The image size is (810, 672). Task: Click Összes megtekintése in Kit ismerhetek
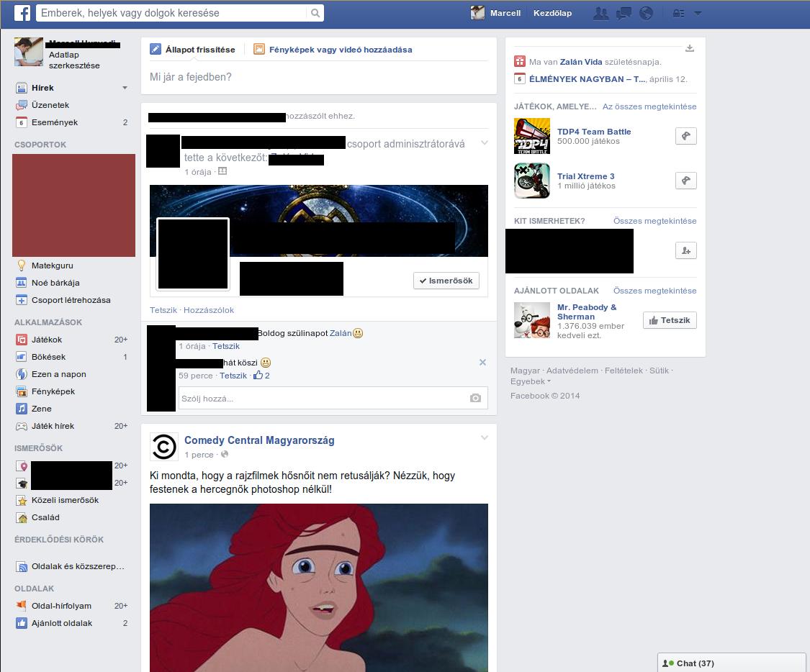click(x=655, y=221)
